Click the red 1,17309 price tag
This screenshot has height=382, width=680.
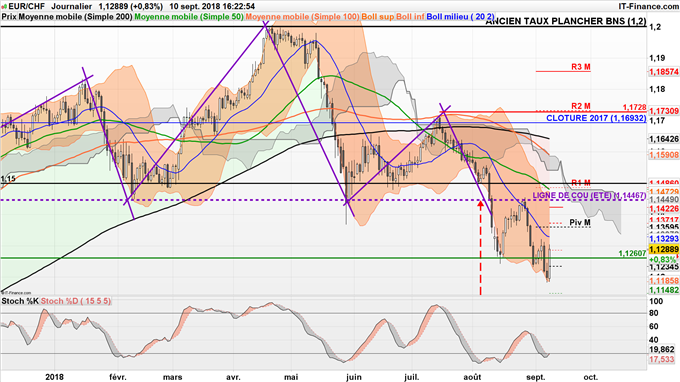click(664, 111)
